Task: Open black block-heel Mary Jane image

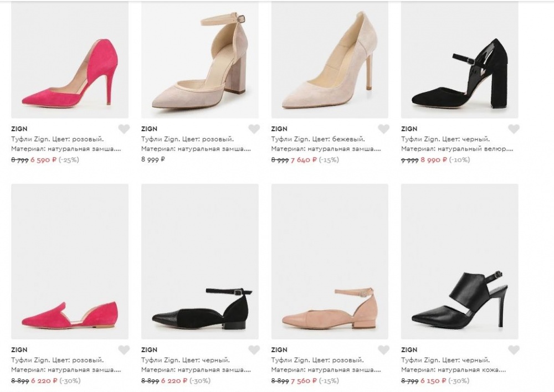Action: pos(460,59)
